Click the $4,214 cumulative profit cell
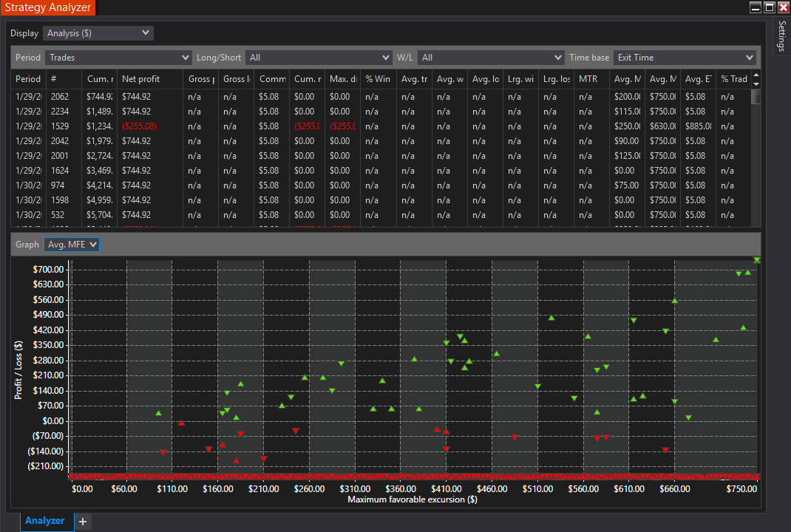This screenshot has width=791, height=532. [x=99, y=185]
